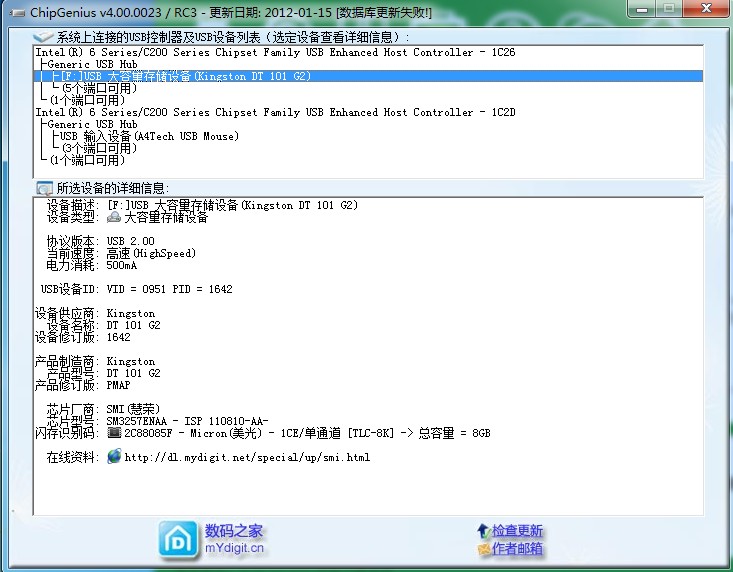This screenshot has height=572, width=733.
Task: Click the ChipGenius title bar app icon
Action: tap(17, 13)
